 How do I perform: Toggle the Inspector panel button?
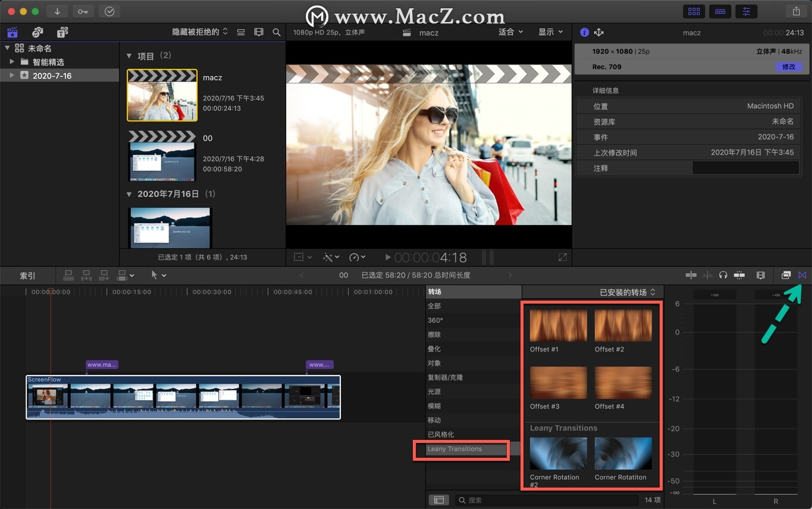(746, 11)
